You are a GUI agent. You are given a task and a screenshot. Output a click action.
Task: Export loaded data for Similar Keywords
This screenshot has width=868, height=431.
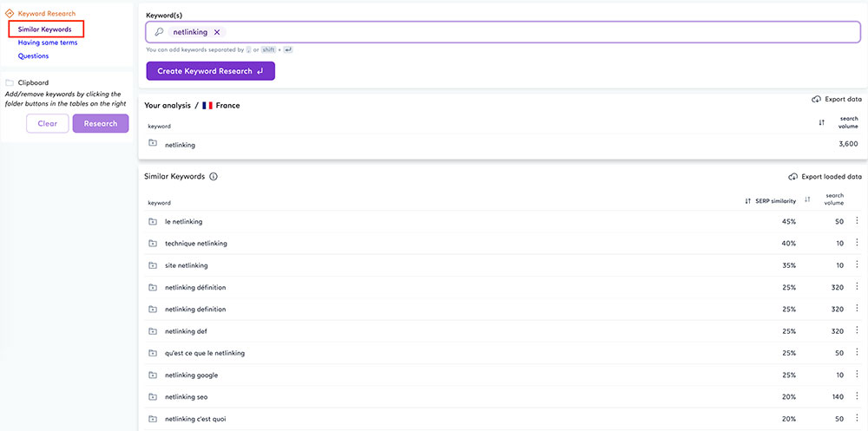(825, 177)
